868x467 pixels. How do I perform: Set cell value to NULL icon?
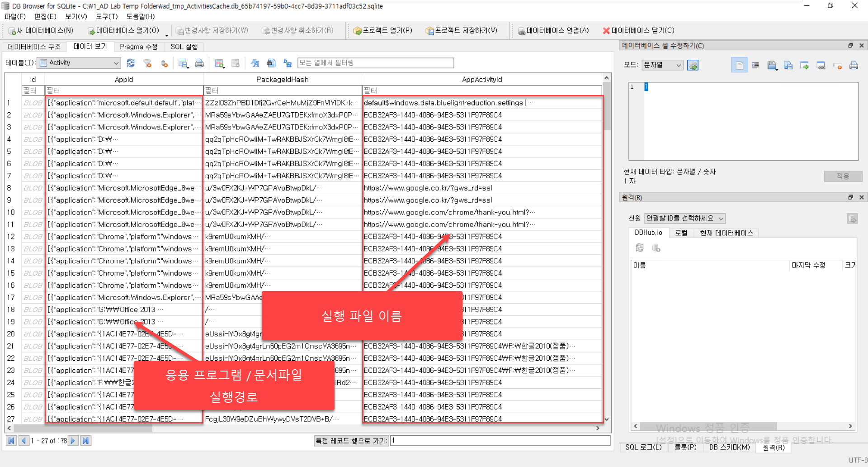click(x=837, y=66)
